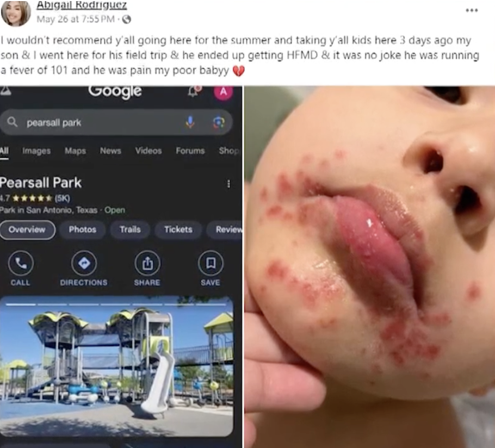This screenshot has height=448, width=495.
Task: Tap the Directions icon
Action: click(x=84, y=263)
